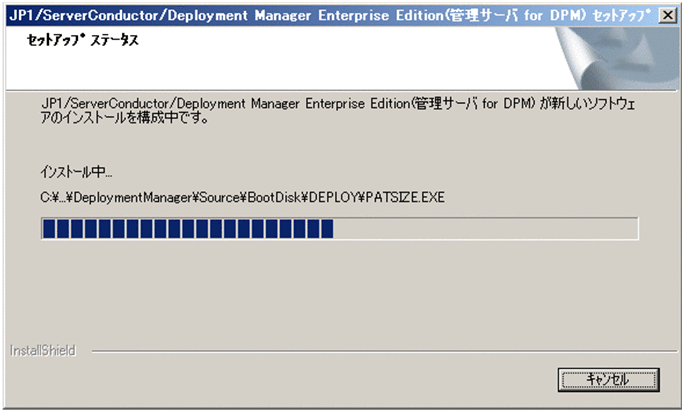Click the インストール中... status label
Screen dimensions: 685x413
pos(77,173)
